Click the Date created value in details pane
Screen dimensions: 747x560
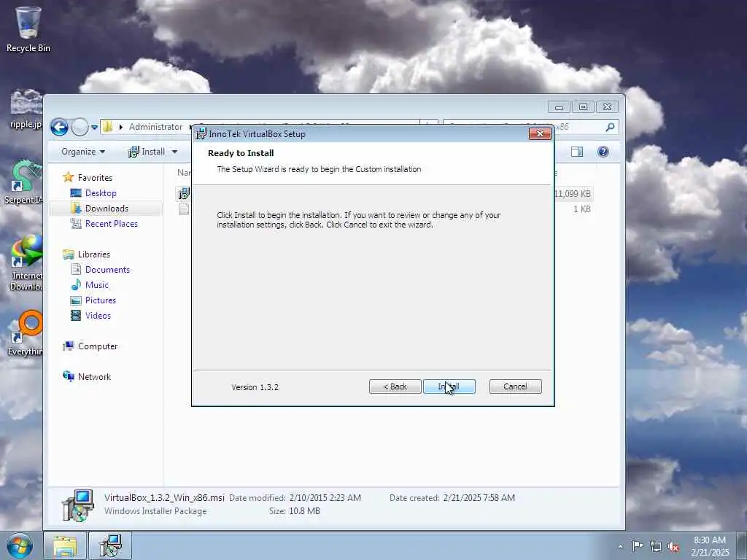(479, 497)
